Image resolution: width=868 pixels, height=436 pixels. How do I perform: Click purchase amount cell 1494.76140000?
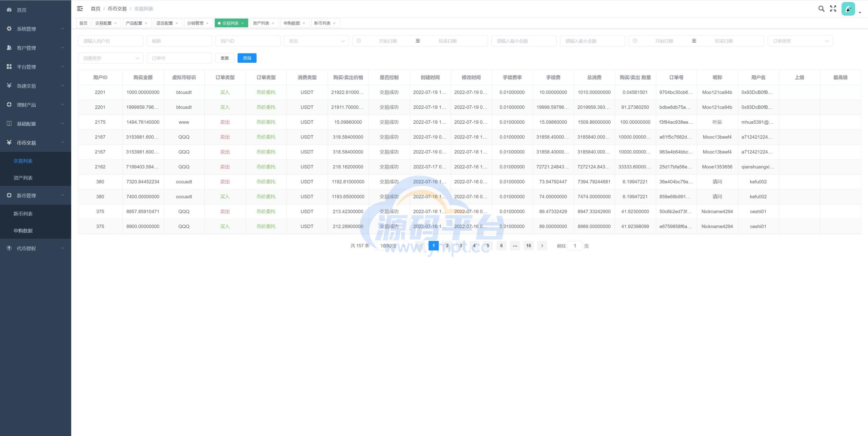[143, 122]
